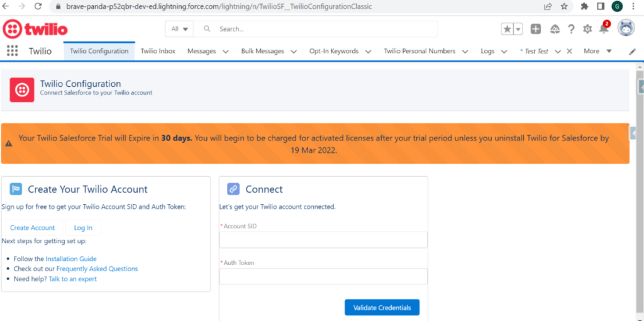This screenshot has width=644, height=321.
Task: Toggle the browser side panel icon
Action: [x=600, y=6]
